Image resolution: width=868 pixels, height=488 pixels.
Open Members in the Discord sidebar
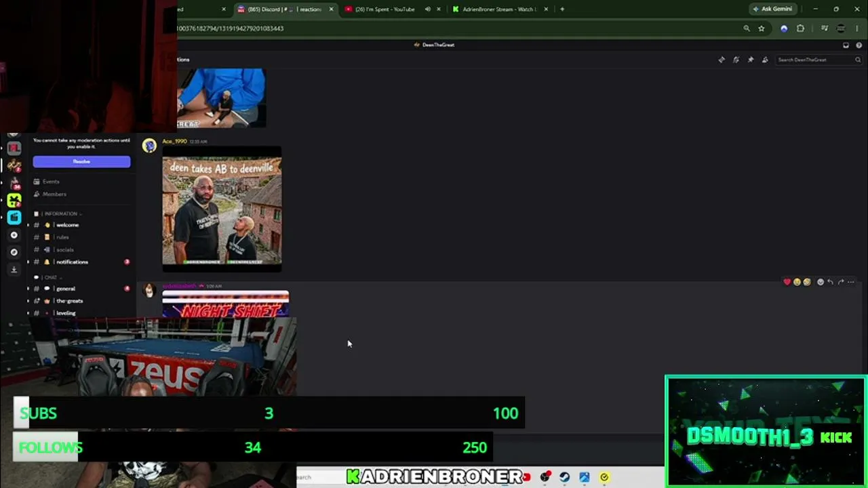[54, 195]
